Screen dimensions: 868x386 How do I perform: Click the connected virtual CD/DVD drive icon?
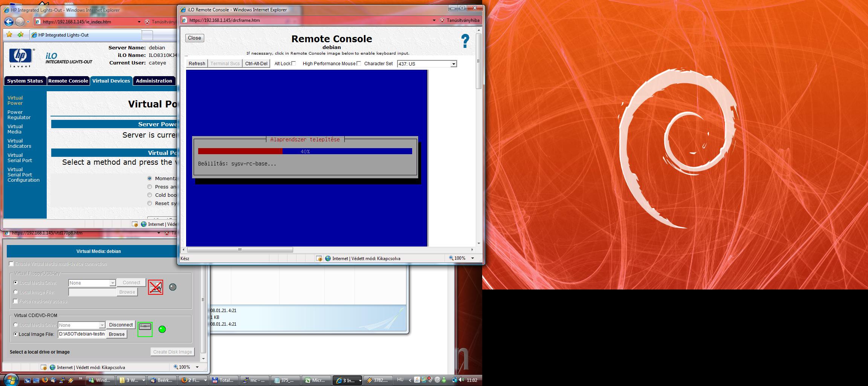(x=145, y=329)
